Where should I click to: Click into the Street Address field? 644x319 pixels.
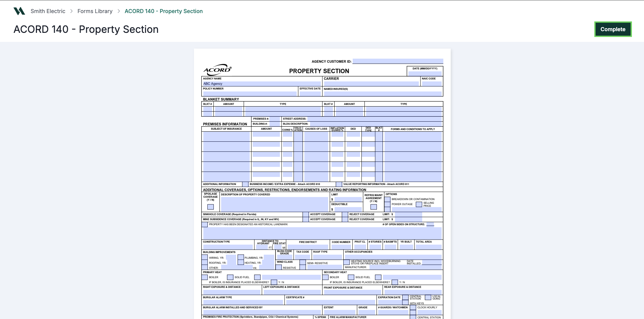(x=375, y=119)
